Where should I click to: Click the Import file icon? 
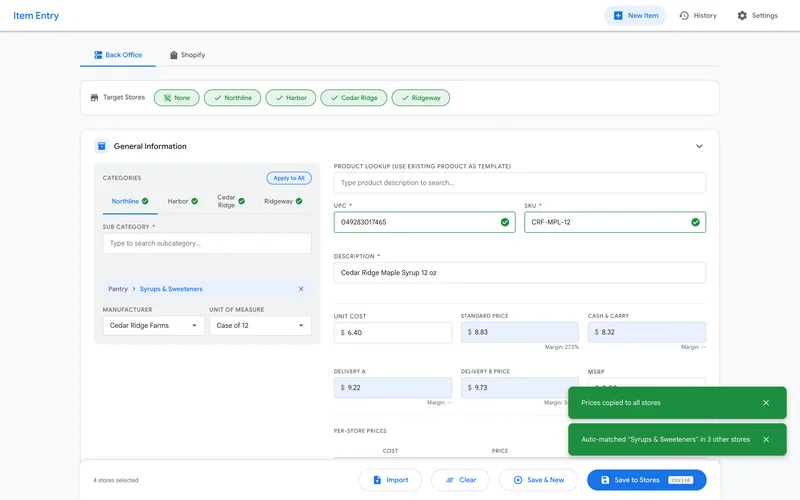click(x=377, y=480)
